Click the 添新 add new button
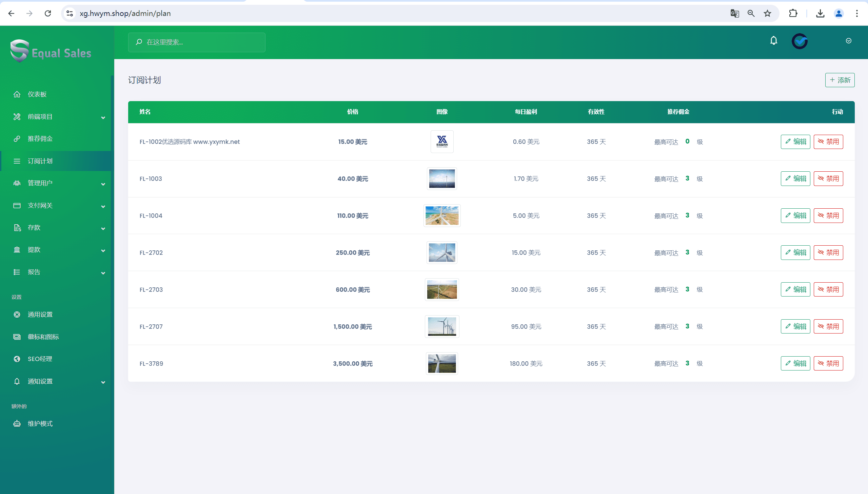The height and width of the screenshot is (494, 868). [840, 80]
